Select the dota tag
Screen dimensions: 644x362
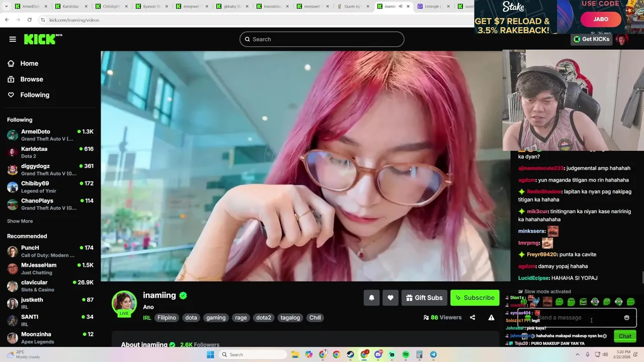191,318
